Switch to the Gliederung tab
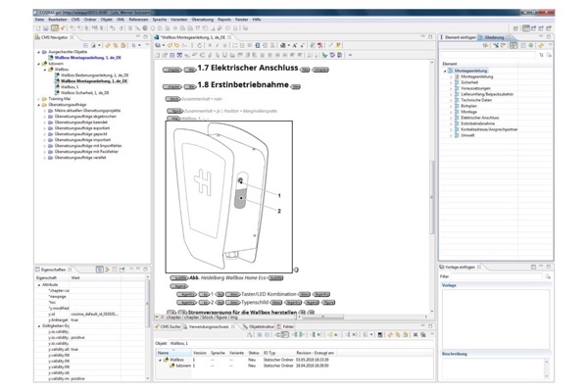588x392 pixels. (495, 36)
